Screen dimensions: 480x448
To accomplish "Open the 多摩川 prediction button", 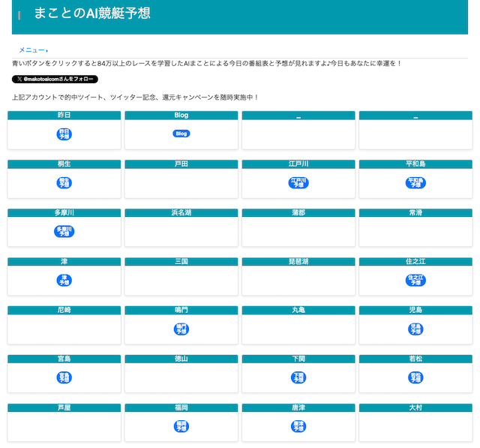I will click(x=64, y=231).
